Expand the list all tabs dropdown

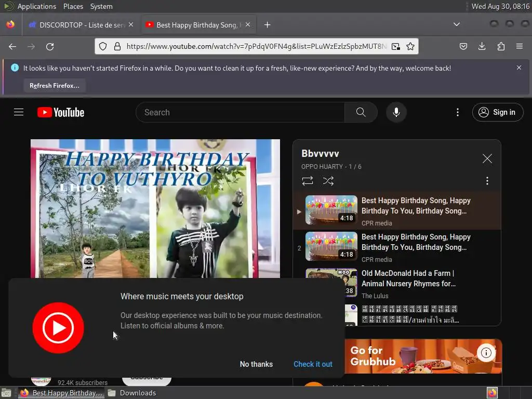tap(457, 24)
